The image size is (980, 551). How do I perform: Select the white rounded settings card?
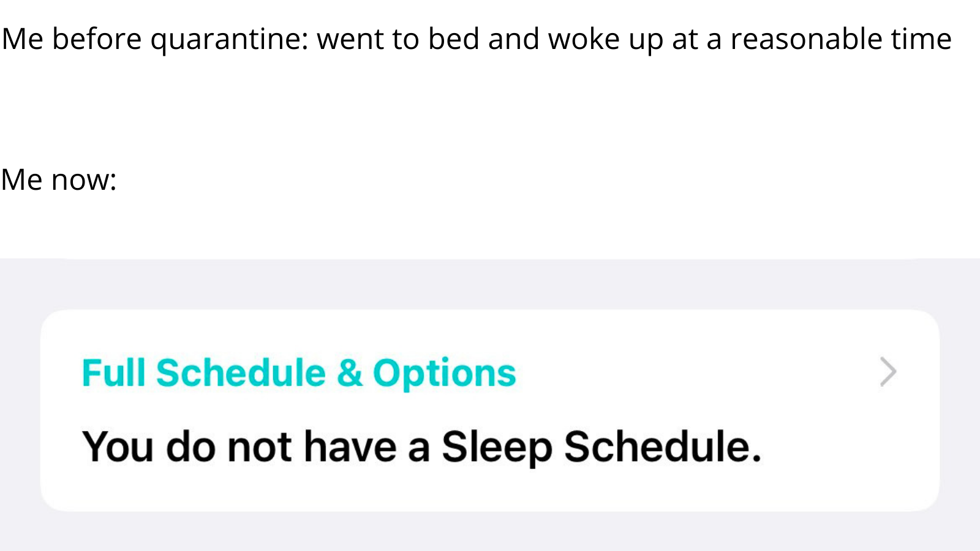490,410
